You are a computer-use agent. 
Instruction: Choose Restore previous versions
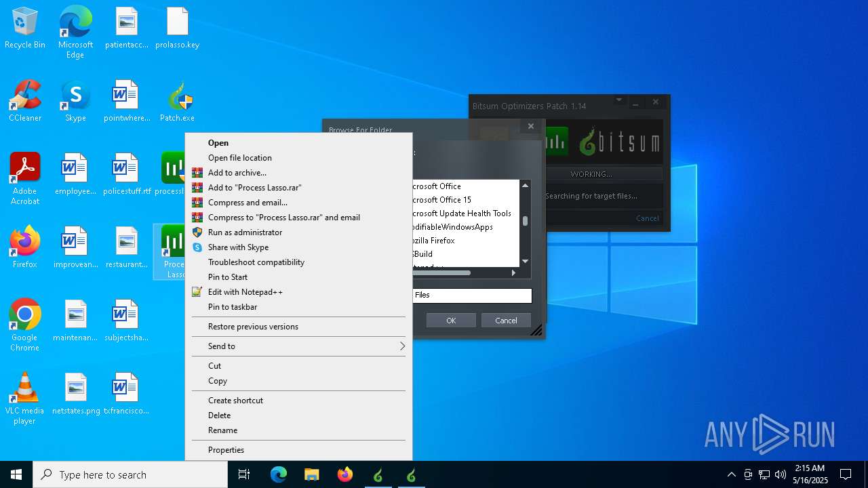point(298,327)
